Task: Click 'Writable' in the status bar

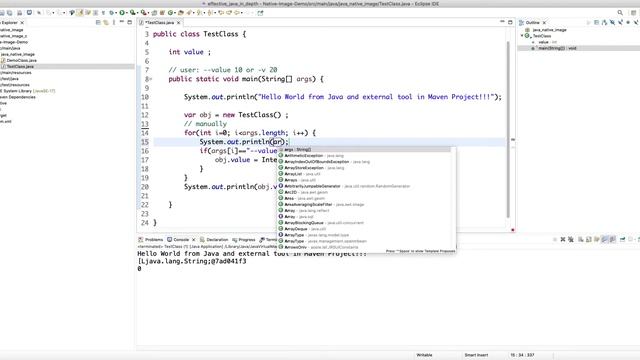Action: click(424, 355)
